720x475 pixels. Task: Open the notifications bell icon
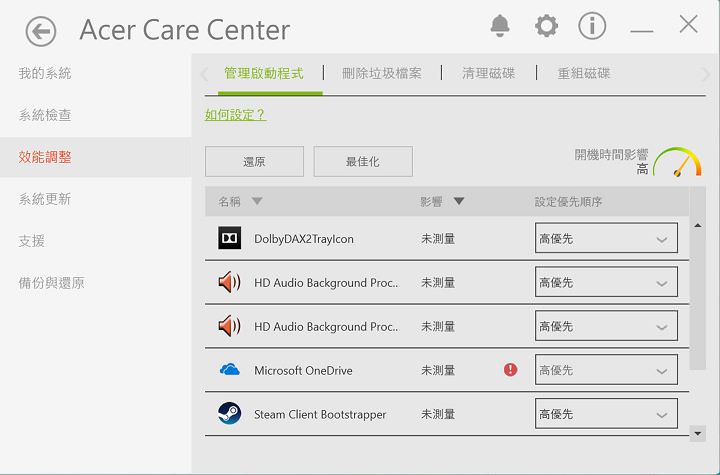499,26
